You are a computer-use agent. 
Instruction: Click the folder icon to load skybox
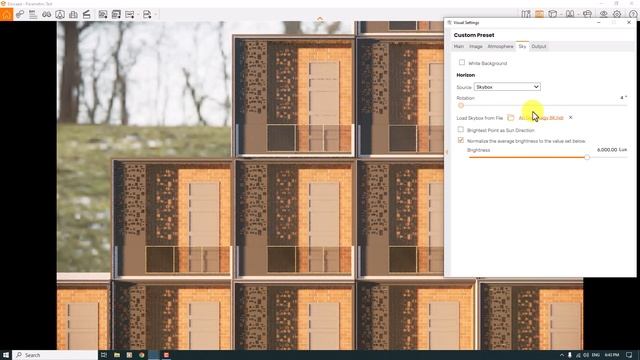click(x=511, y=118)
